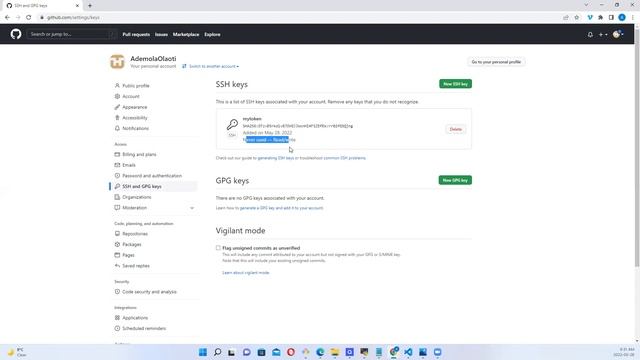The width and height of the screenshot is (640, 360).
Task: Open the plus create-new dropdown
Action: tap(603, 35)
